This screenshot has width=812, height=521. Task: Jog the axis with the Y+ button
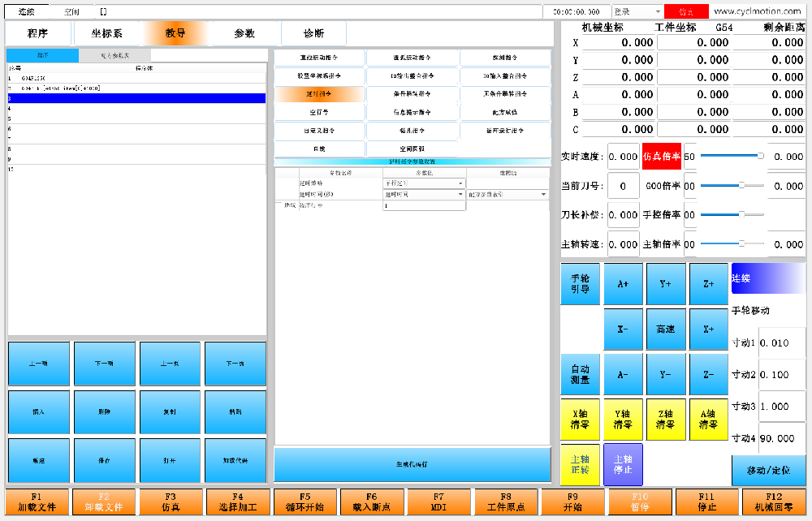pyautogui.click(x=666, y=283)
